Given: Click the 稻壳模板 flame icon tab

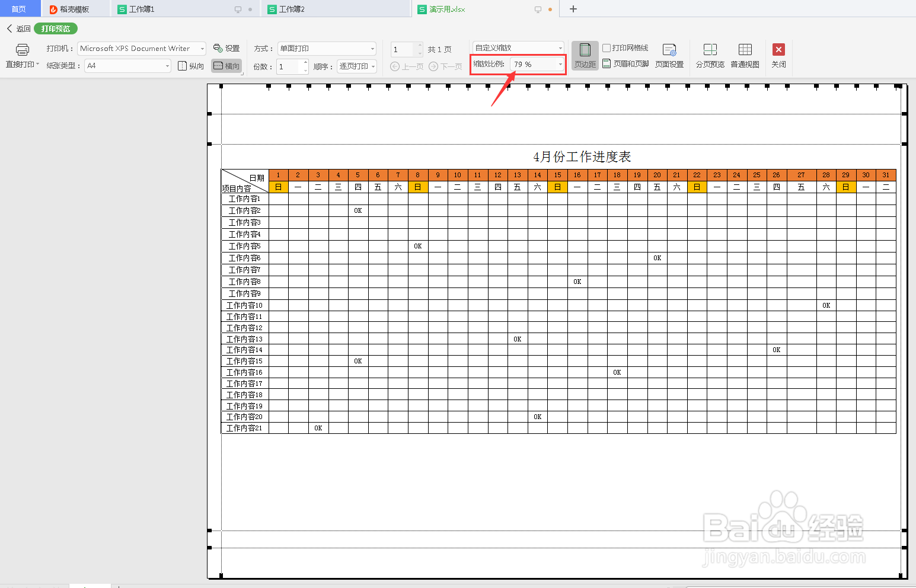Looking at the screenshot, I should click(x=53, y=9).
